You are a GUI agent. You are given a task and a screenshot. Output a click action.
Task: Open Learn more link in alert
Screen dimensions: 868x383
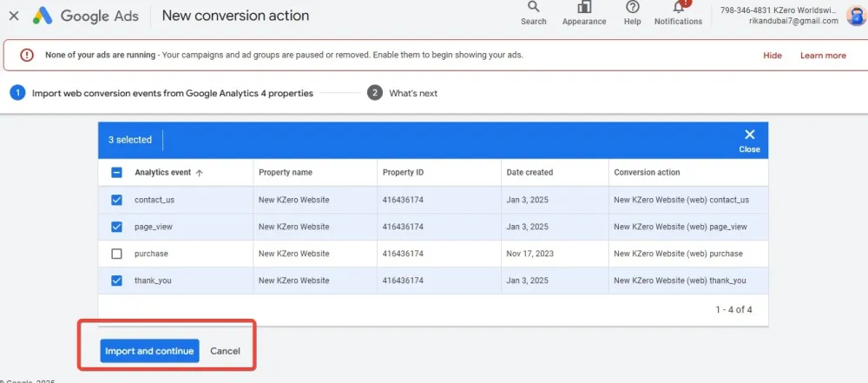point(823,56)
